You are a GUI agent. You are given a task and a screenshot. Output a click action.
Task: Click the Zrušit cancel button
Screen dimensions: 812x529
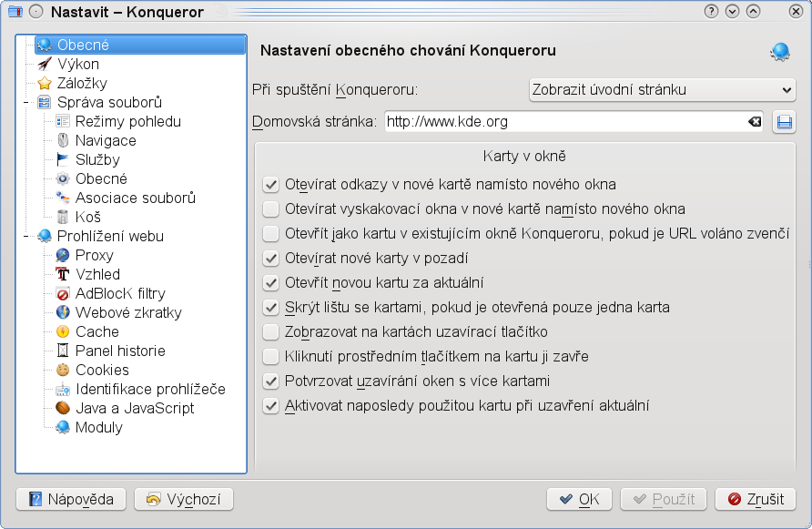tap(755, 500)
